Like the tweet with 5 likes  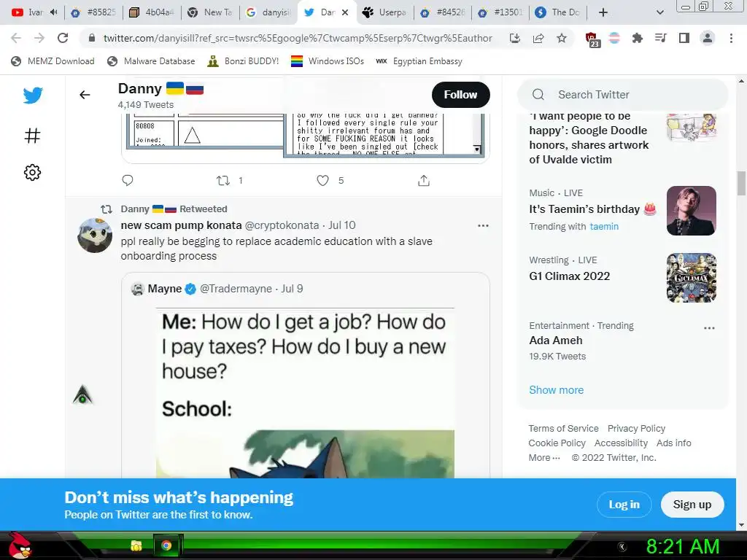pyautogui.click(x=323, y=181)
